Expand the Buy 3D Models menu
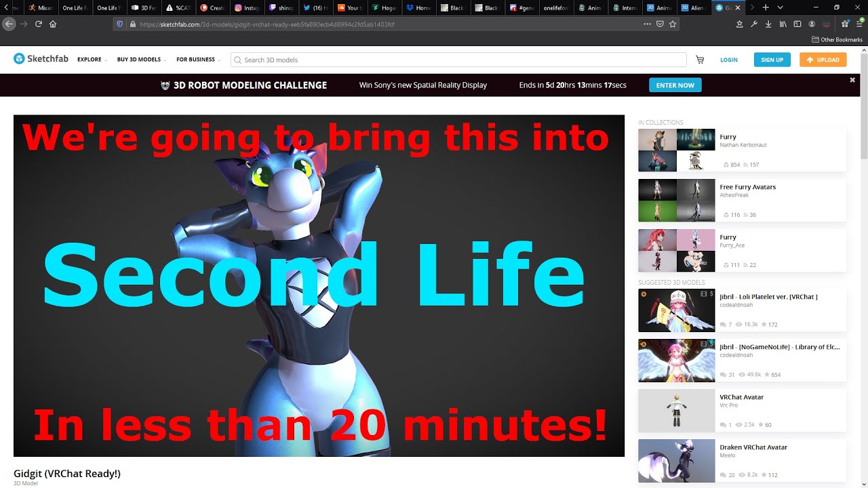This screenshot has height=488, width=868. click(x=141, y=60)
